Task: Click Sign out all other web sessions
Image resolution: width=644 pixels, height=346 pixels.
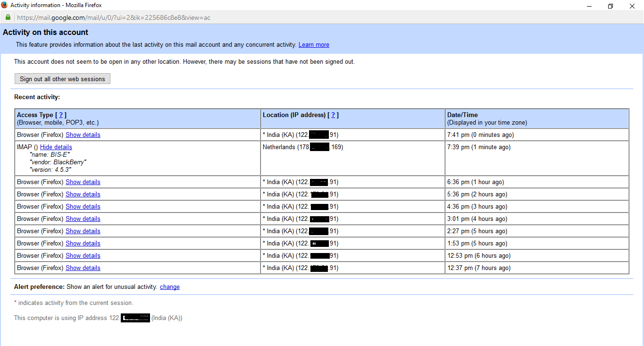Action: 62,79
